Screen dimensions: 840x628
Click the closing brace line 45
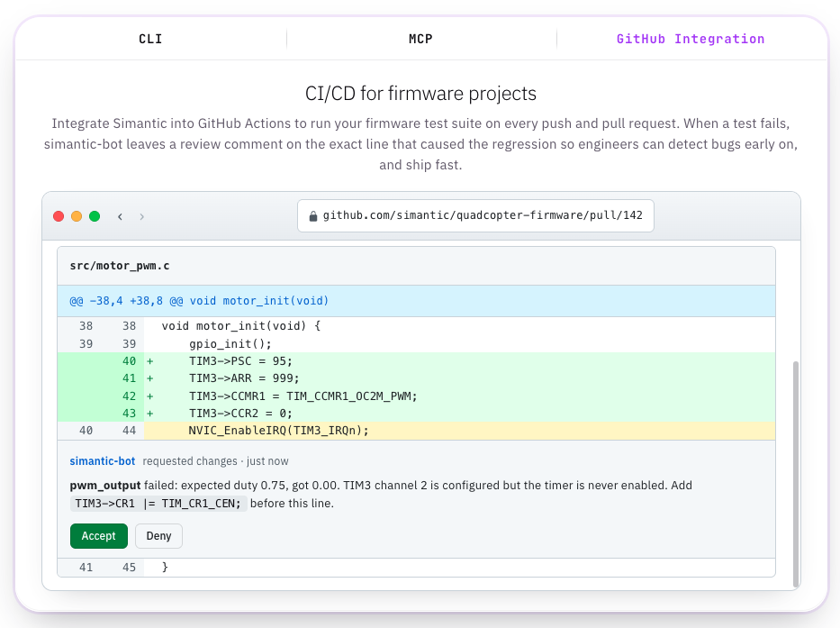[416, 568]
